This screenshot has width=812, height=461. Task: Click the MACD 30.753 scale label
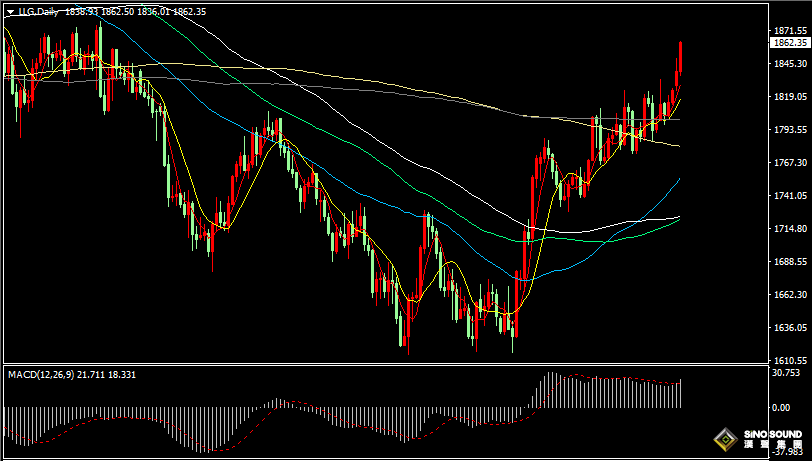(x=787, y=372)
